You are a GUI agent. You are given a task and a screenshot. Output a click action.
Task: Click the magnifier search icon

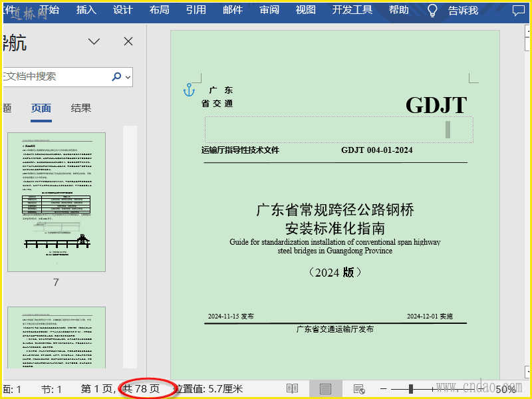pos(116,76)
